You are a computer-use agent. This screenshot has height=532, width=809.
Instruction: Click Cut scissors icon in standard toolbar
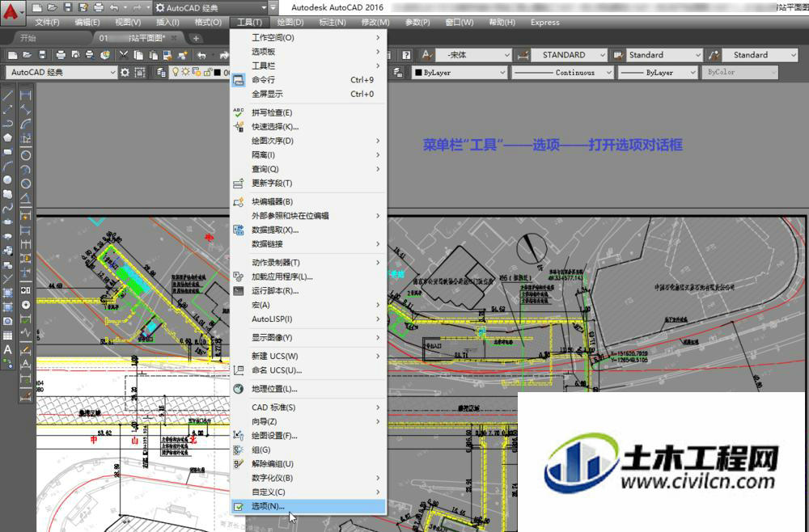coord(123,55)
